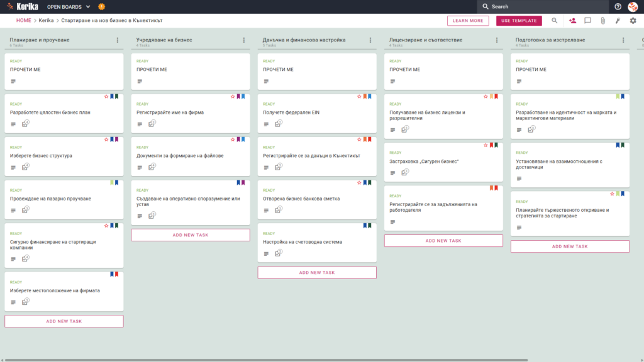Open checklist icon on Разработете цялостен бизнес план
Image resolution: width=644 pixels, height=362 pixels.
click(x=25, y=124)
